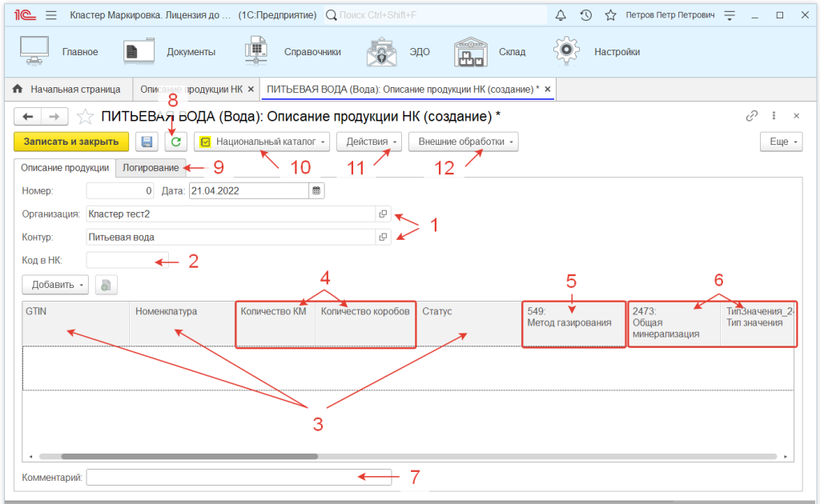Select the Описание продукции tab
Image resolution: width=820 pixels, height=504 pixels.
click(65, 168)
